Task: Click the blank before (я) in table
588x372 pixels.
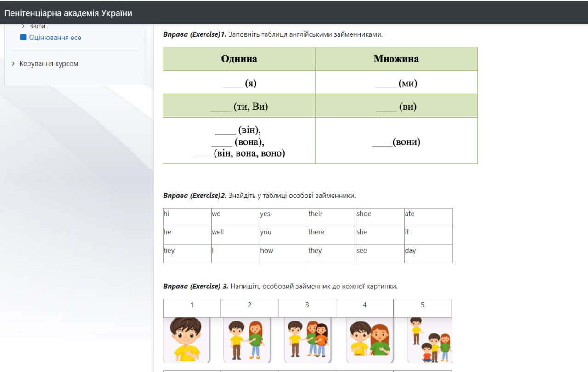Action: pos(232,84)
